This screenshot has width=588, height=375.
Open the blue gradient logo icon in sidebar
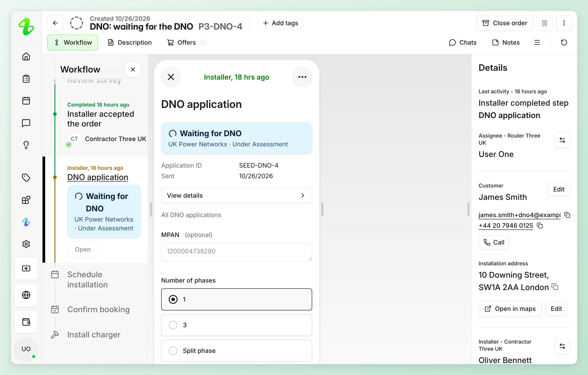coord(26,222)
